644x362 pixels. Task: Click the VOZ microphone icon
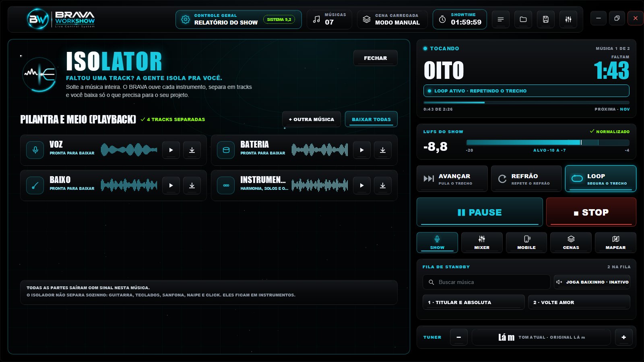35,150
